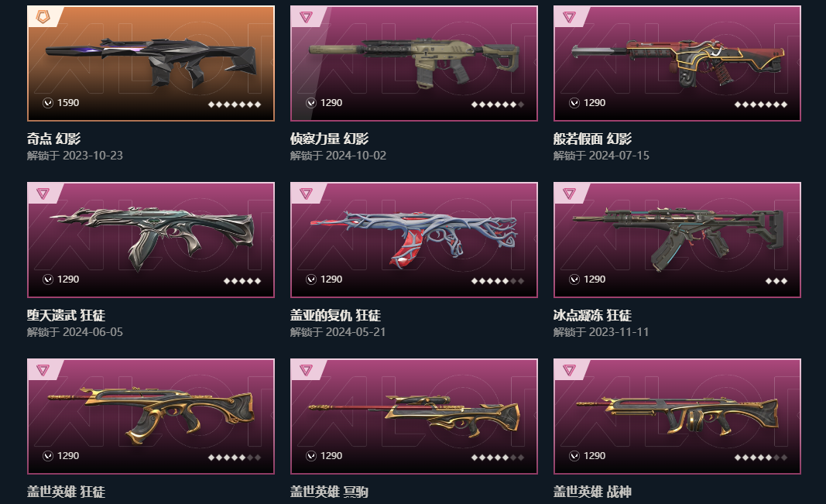Click the tier triangle icon on 盖世英雄 战神 card
826x504 pixels.
(x=569, y=370)
